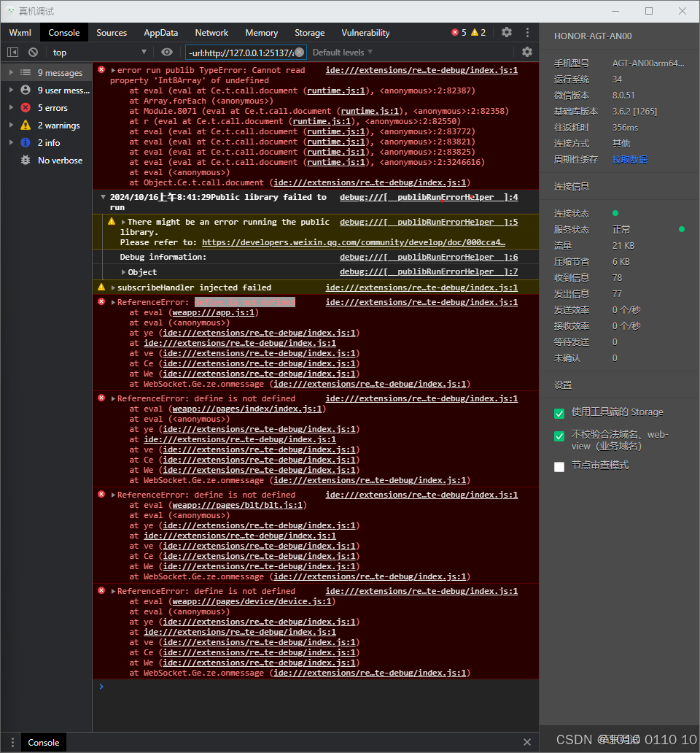The height and width of the screenshot is (753, 700).
Task: Expand the 2 warnings group arrow
Action: click(11, 125)
